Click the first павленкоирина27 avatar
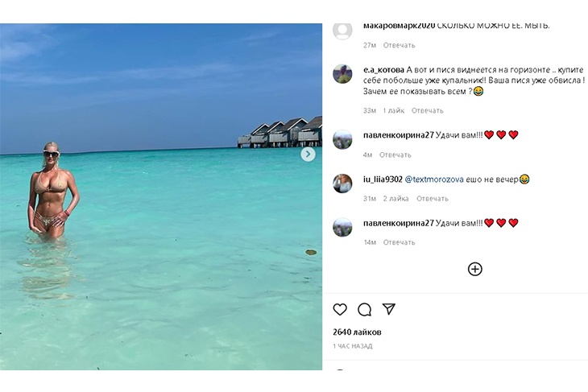This screenshot has width=588, height=392. (x=342, y=139)
